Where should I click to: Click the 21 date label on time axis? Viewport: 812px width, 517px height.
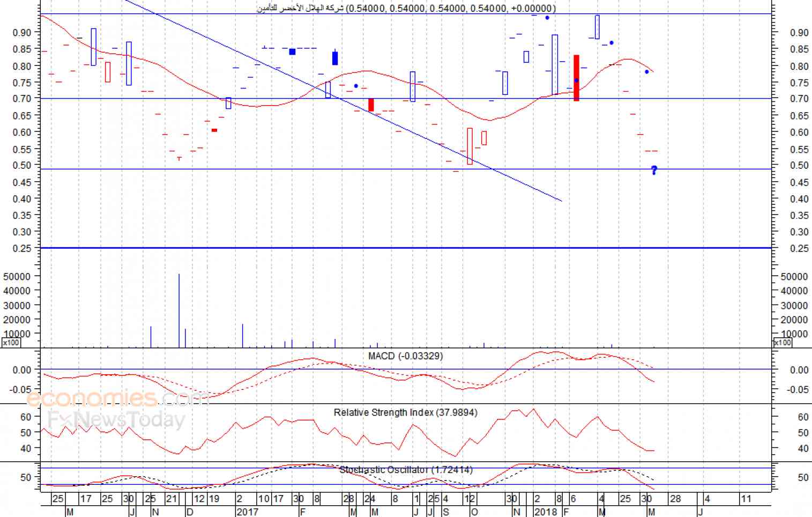(171, 499)
